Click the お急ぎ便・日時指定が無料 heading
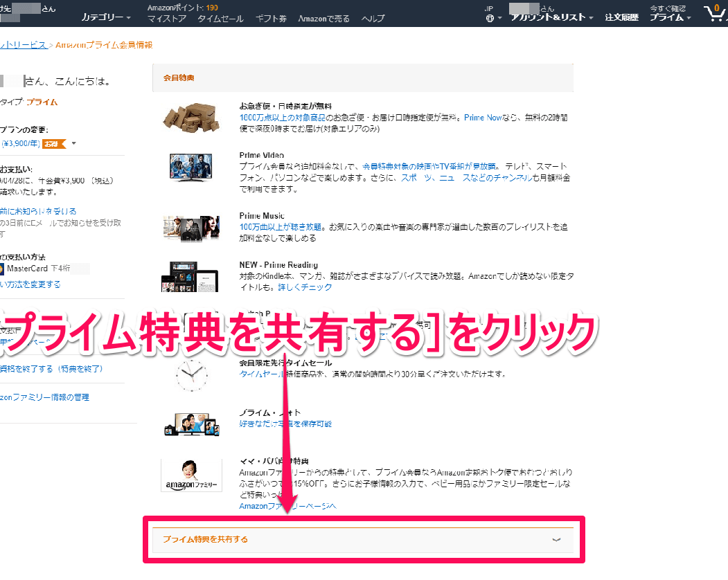 285,107
